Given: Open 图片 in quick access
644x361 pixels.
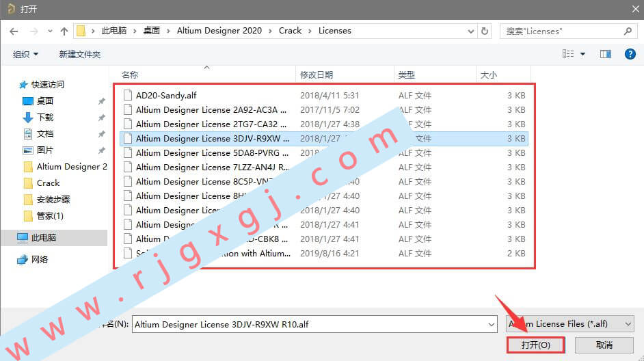Looking at the screenshot, I should point(45,150).
